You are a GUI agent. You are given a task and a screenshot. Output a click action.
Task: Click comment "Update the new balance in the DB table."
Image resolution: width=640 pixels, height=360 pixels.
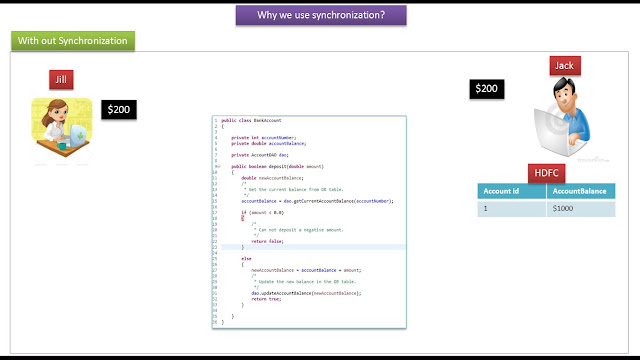[x=307, y=282]
